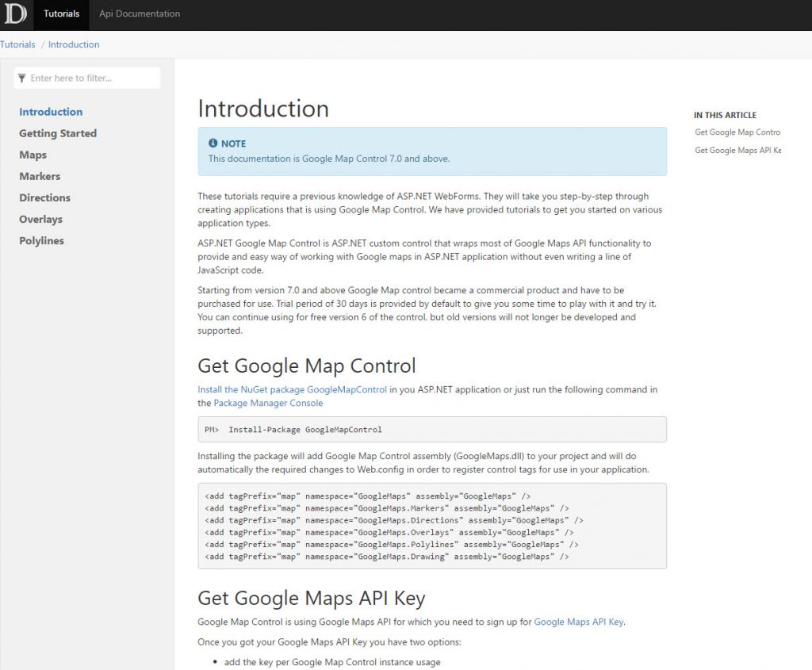The width and height of the screenshot is (812, 670).
Task: Jump to 'Get Google Map Control' in article
Action: point(737,132)
